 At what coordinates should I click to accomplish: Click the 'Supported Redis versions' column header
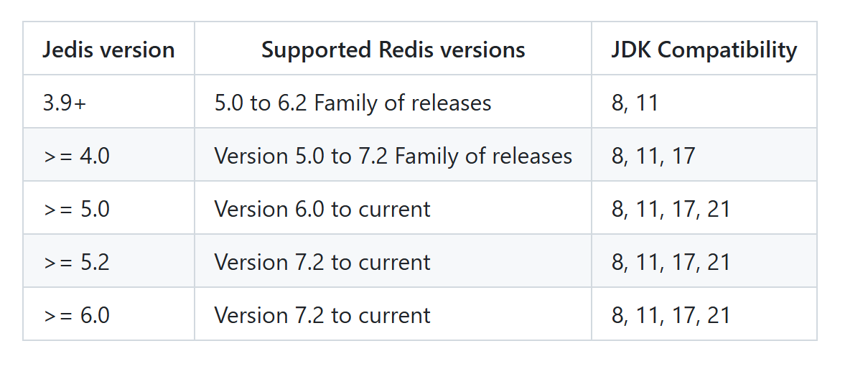[x=393, y=50]
